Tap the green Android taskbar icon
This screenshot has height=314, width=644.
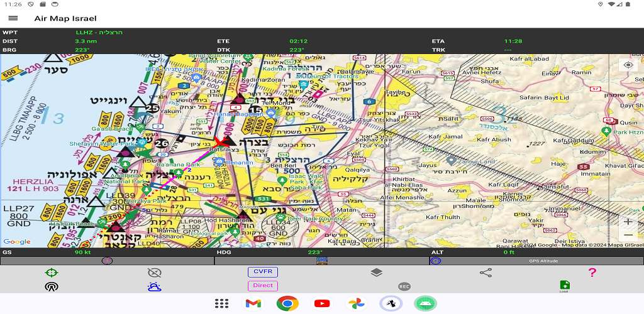(x=426, y=303)
